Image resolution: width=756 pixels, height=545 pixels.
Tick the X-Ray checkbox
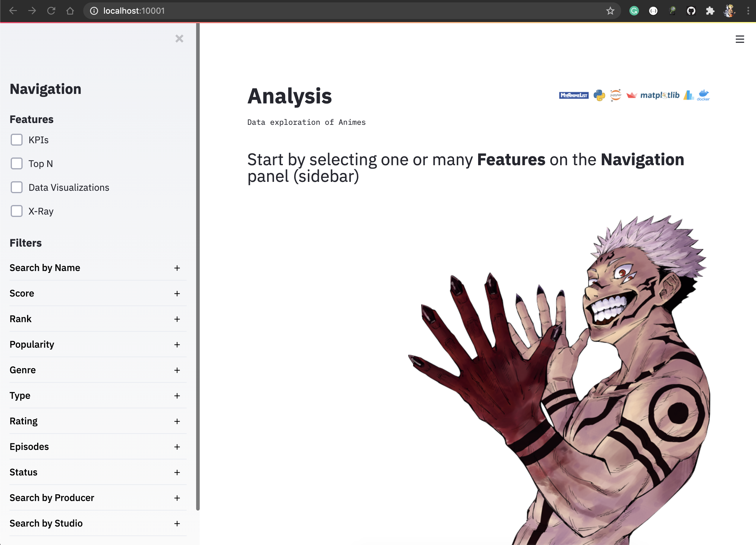(17, 211)
